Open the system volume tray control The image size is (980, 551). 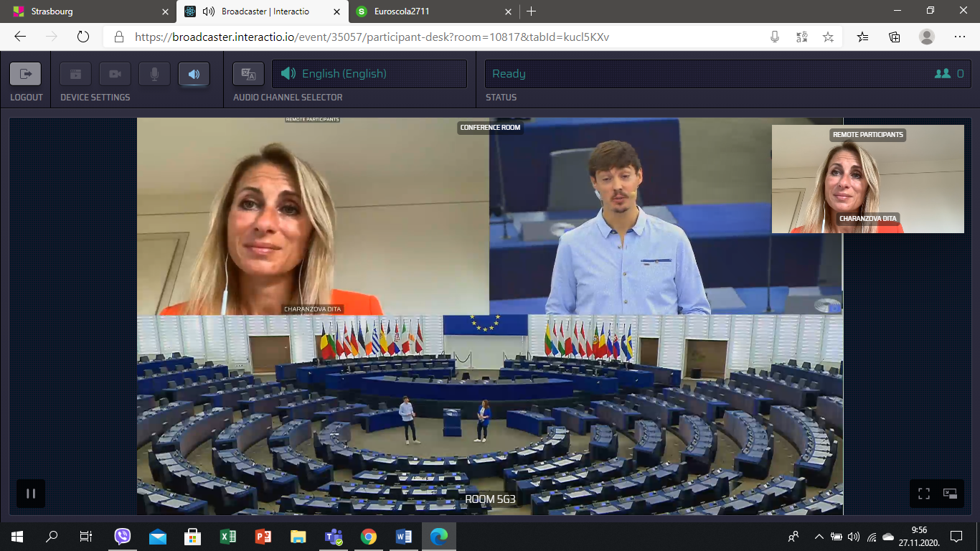coord(854,537)
